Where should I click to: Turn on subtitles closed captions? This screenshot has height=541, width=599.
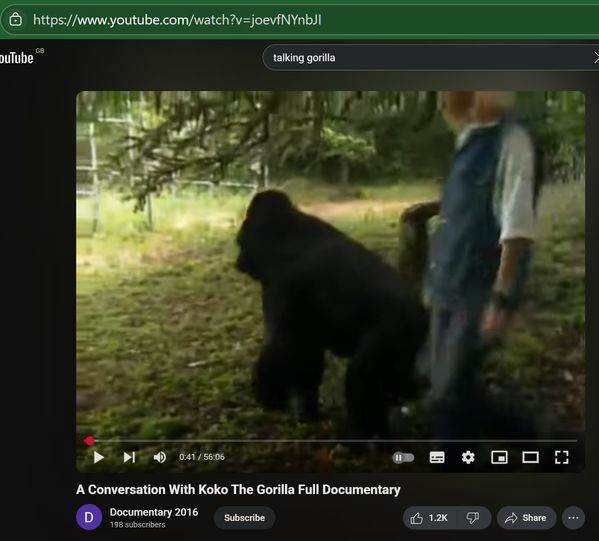[x=437, y=457]
